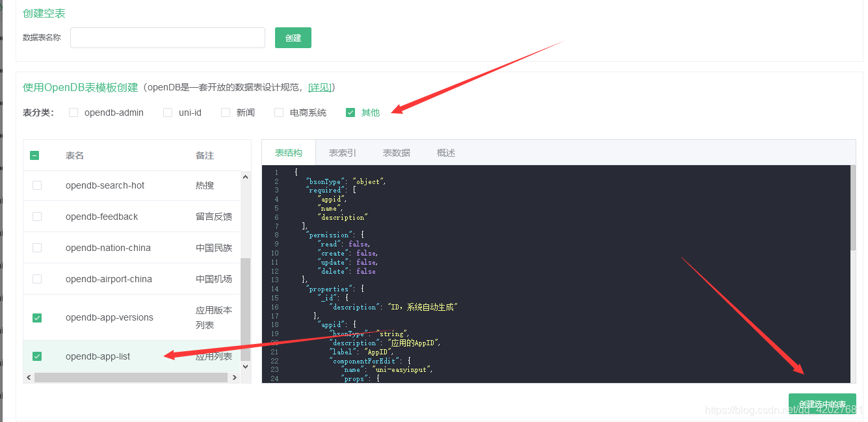Uncheck the 其他 category checkbox

click(350, 112)
